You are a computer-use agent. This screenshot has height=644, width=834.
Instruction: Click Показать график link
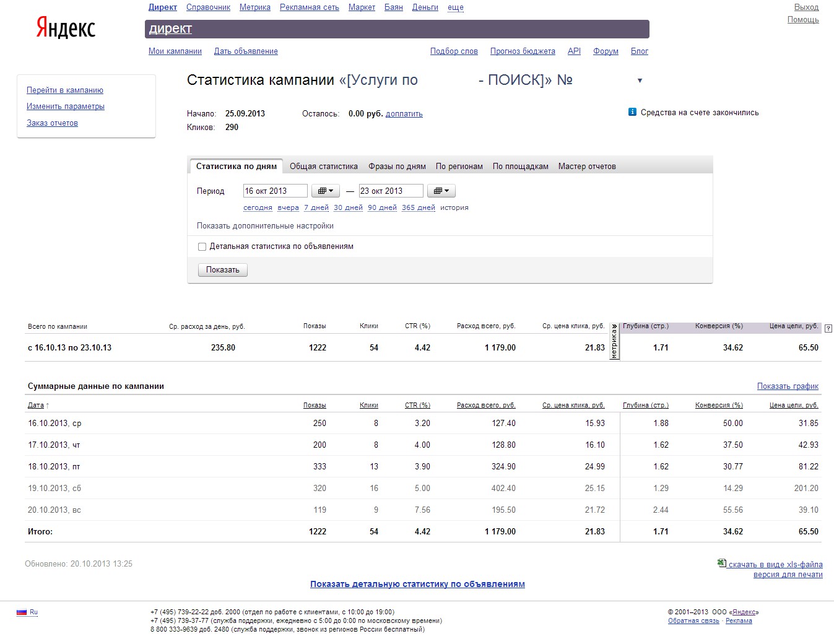(788, 386)
